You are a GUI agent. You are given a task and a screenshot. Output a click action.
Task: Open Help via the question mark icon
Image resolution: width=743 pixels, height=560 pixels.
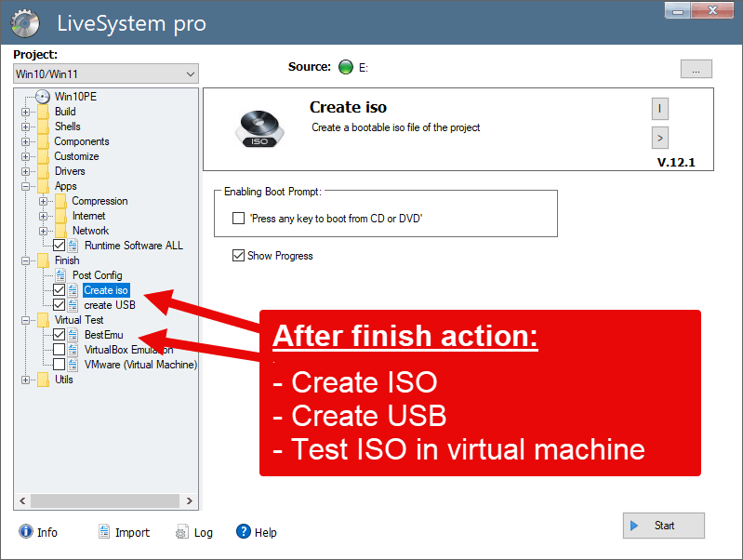point(244,531)
